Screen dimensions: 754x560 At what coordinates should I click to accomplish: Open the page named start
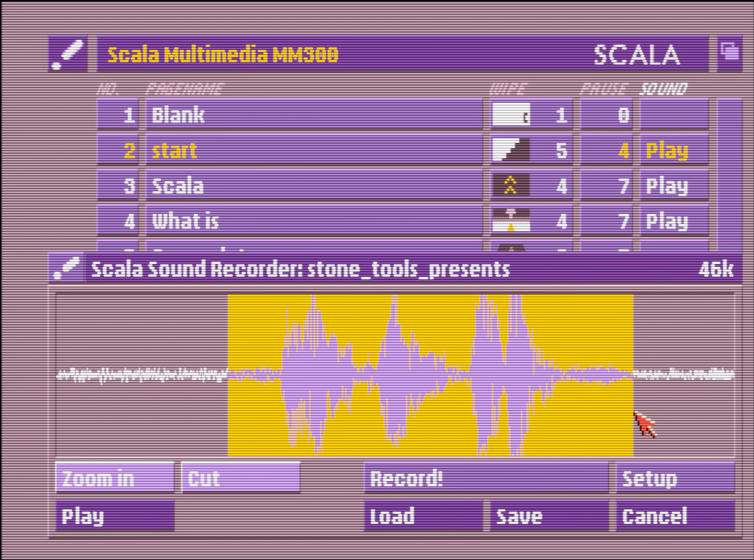click(313, 150)
